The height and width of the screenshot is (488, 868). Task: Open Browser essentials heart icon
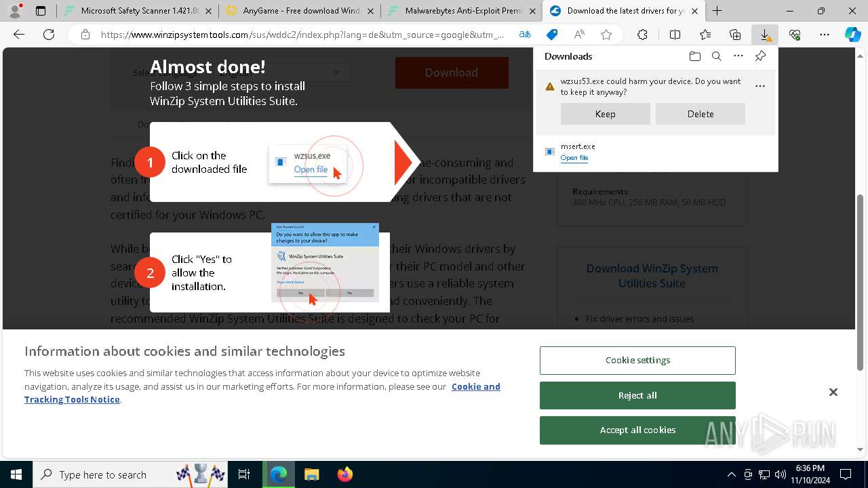[x=795, y=35]
